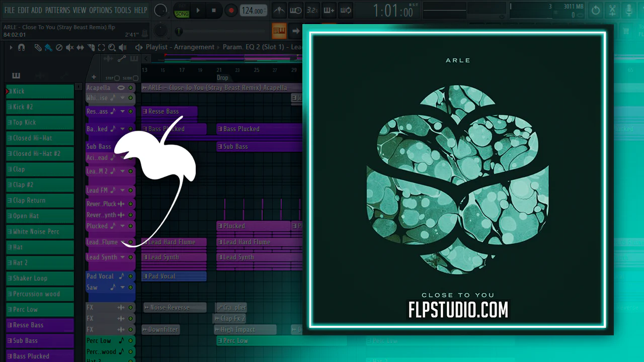This screenshot has width=644, height=362.
Task: Select the Draw pencil tool
Action: 38,47
